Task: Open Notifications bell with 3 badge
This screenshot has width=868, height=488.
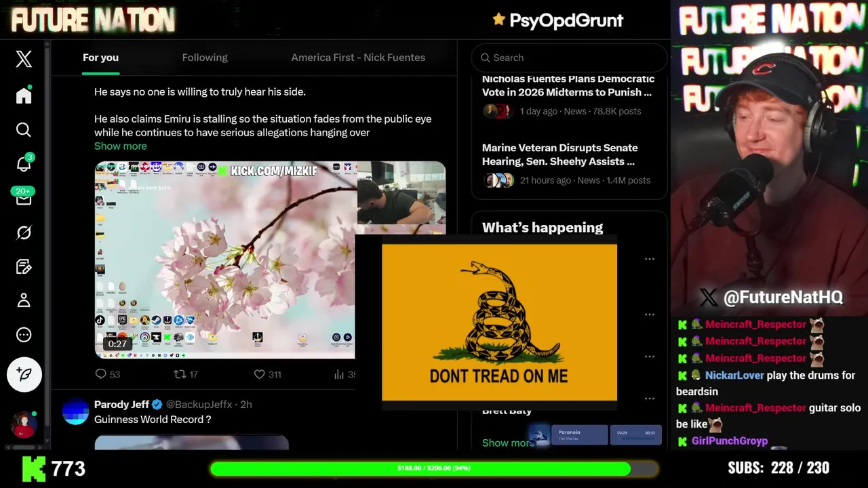Action: (x=24, y=163)
